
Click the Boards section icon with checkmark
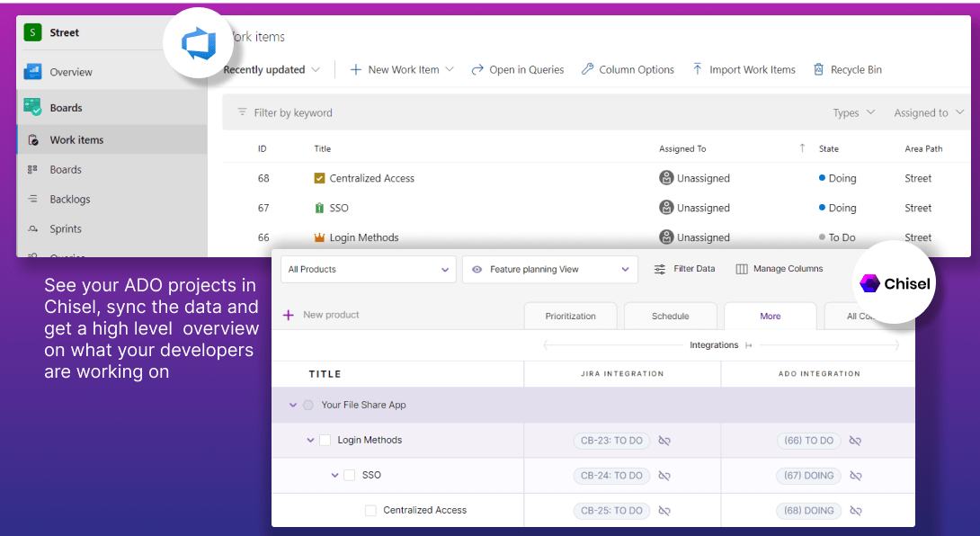pyautogui.click(x=32, y=107)
